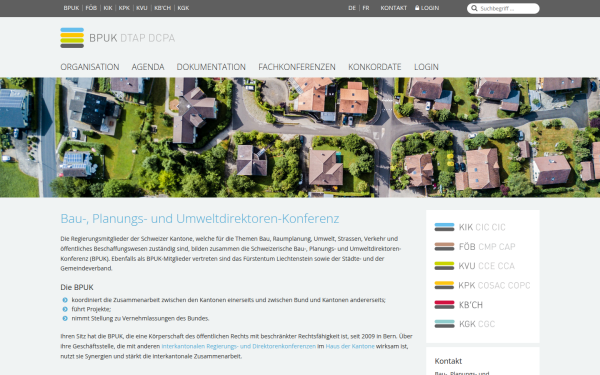This screenshot has height=375, width=600.
Task: Open the ORGANISATION menu
Action: pos(90,67)
